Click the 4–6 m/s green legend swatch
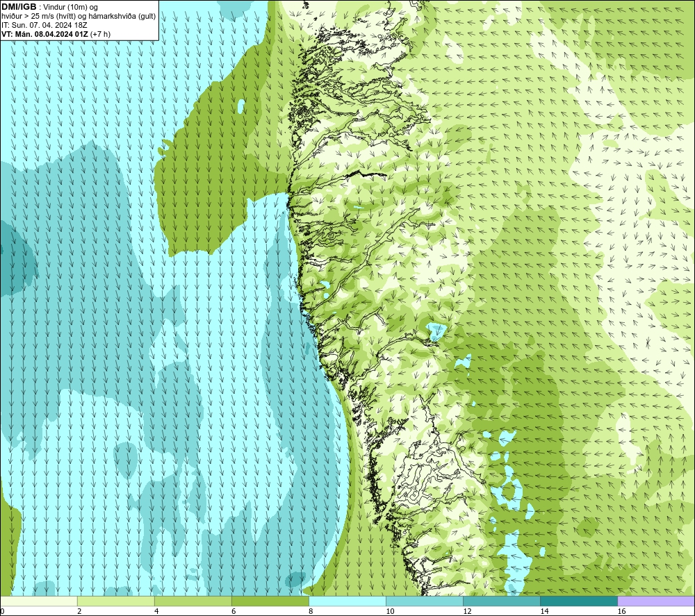Screen dimensions: 695x616 pos(193,601)
